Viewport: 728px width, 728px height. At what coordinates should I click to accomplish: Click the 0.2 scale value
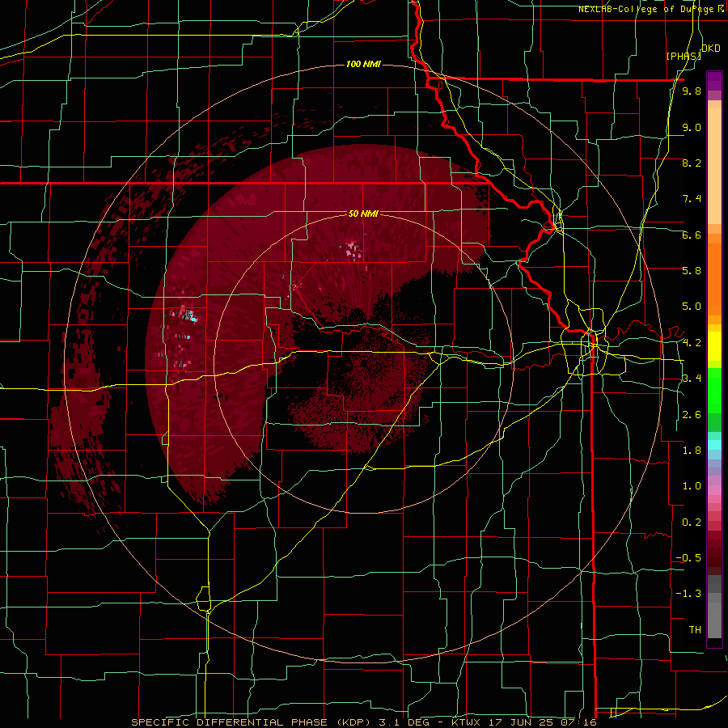[692, 523]
